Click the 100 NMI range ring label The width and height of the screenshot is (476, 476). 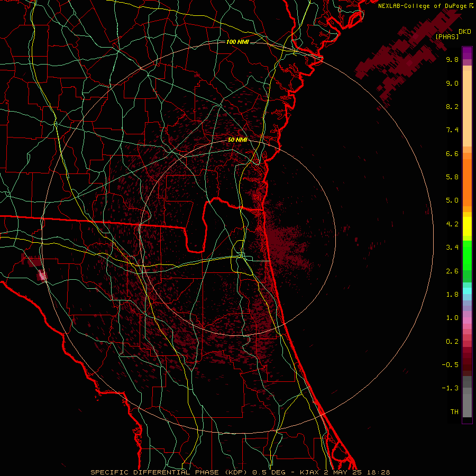[237, 42]
